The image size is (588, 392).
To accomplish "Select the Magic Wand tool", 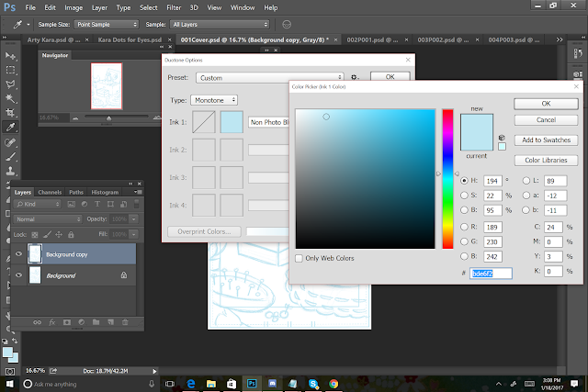I will 10,97.
